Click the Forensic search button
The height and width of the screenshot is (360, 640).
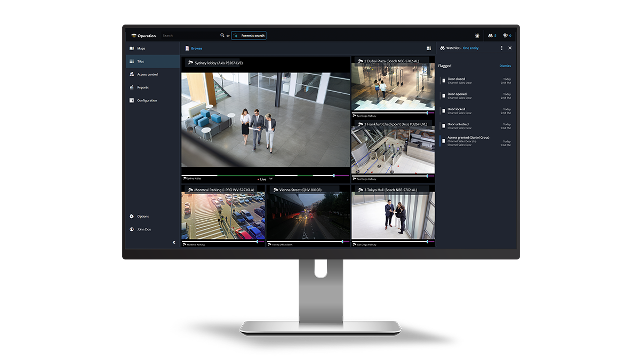249,36
